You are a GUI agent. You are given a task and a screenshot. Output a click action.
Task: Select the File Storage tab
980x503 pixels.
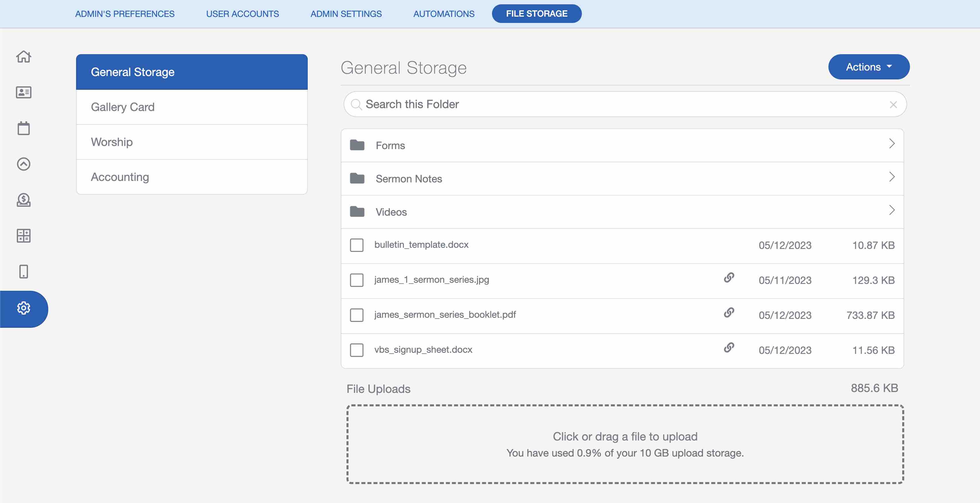[x=537, y=14]
